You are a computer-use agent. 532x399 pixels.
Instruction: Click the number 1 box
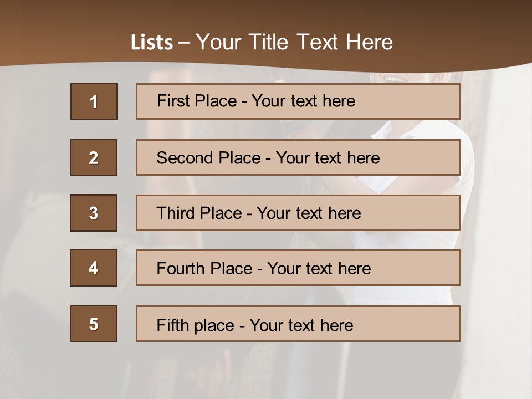(94, 101)
